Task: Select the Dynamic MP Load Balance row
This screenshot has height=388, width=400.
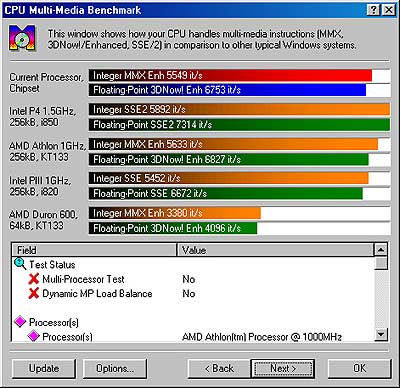Action: click(193, 294)
